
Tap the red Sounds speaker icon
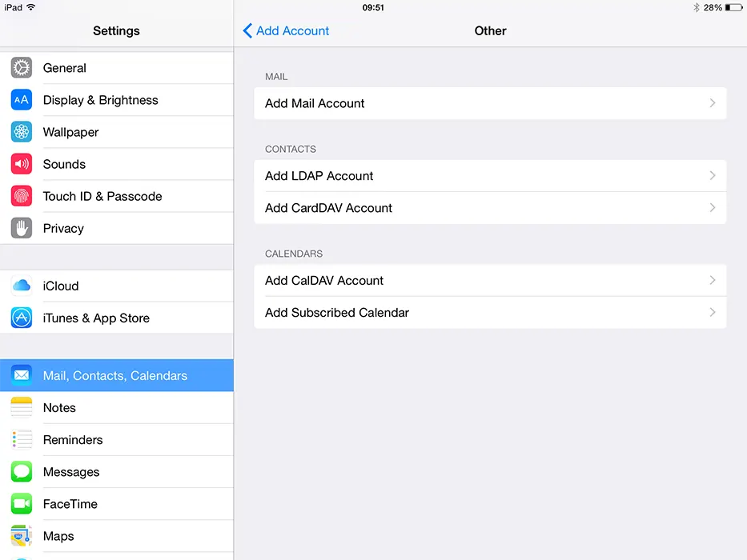[22, 164]
